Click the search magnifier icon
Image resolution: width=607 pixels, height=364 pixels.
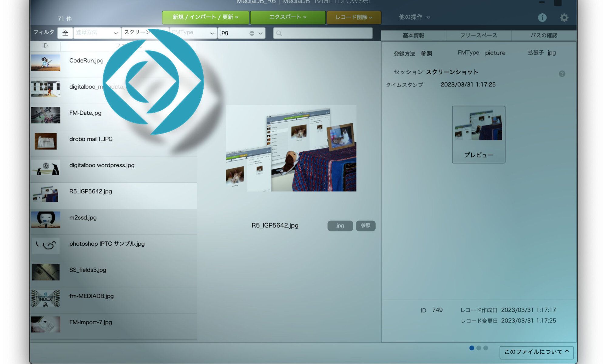pyautogui.click(x=279, y=33)
